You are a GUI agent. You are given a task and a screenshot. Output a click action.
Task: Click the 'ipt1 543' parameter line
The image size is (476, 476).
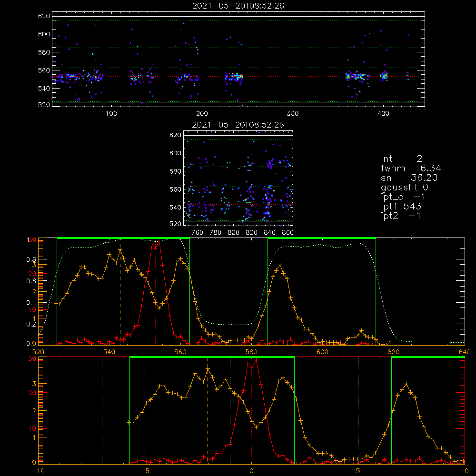(x=401, y=207)
